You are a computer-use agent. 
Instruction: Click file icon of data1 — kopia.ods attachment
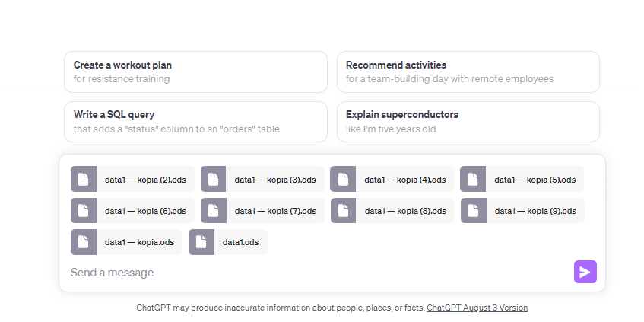84,242
